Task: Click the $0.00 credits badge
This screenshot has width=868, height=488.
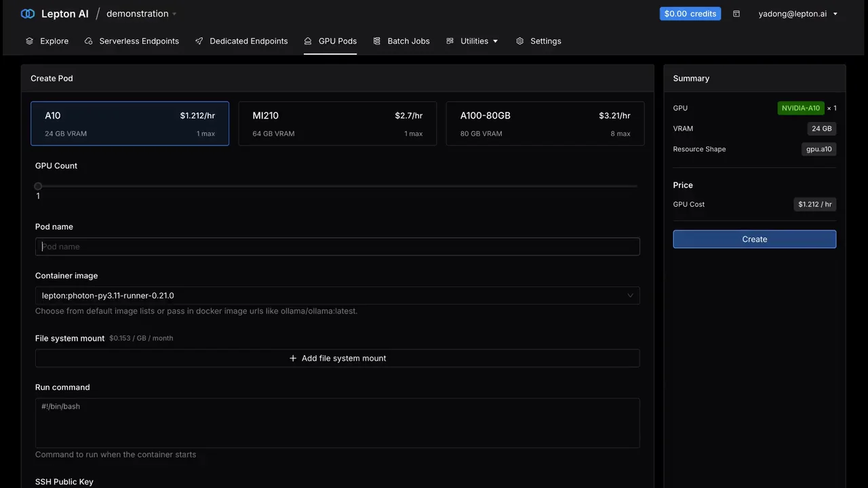Action: pos(690,14)
